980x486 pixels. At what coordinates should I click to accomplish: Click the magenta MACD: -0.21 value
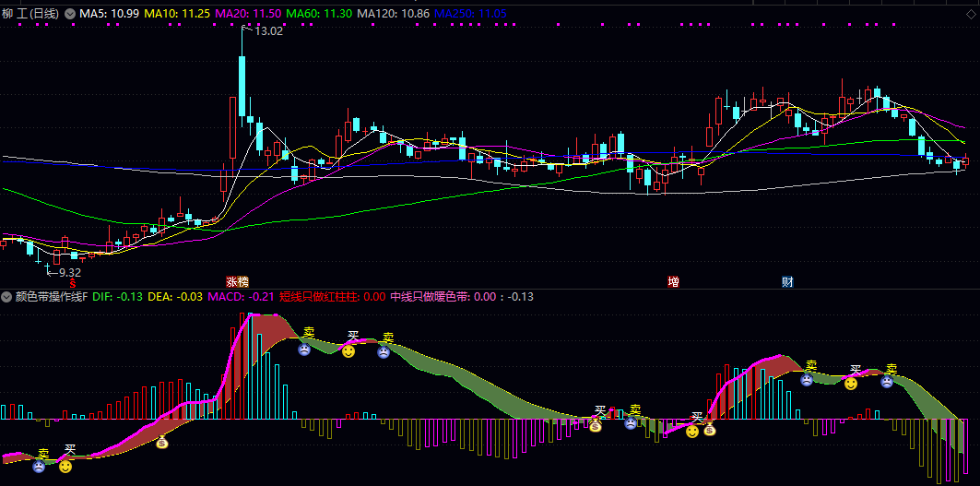pyautogui.click(x=240, y=296)
